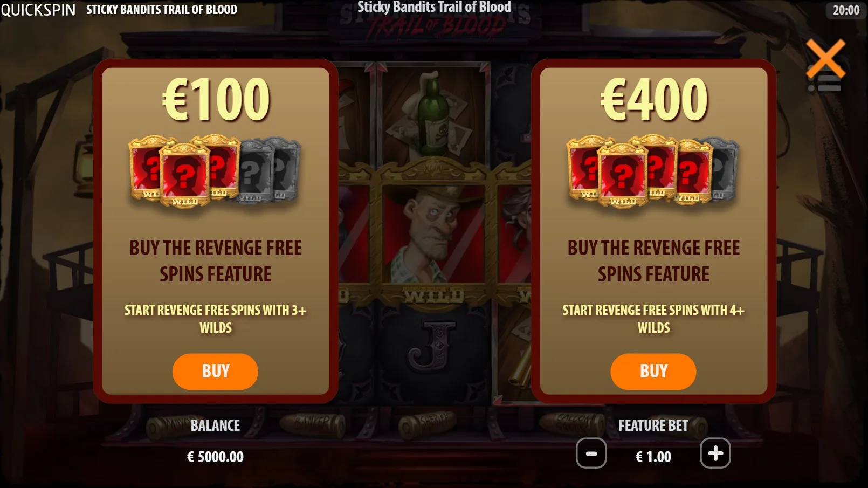
Task: Click the clock showing 20:00
Action: coord(846,10)
